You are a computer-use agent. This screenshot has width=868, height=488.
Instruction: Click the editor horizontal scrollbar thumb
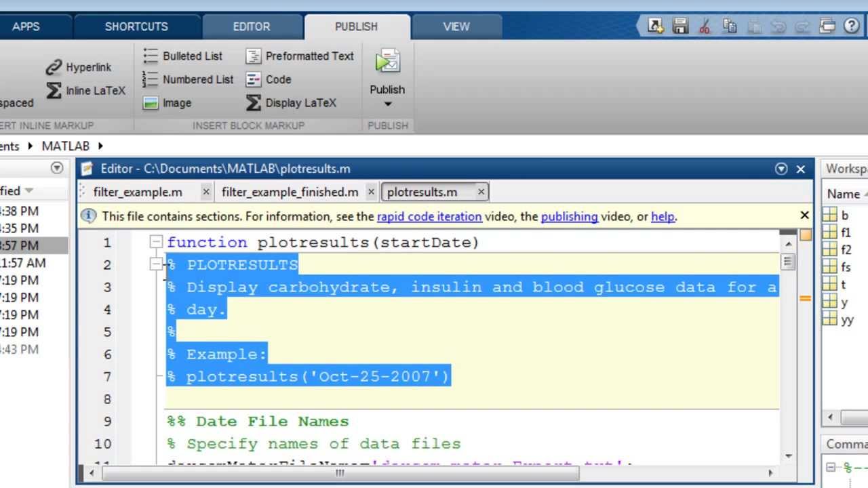[x=340, y=473]
